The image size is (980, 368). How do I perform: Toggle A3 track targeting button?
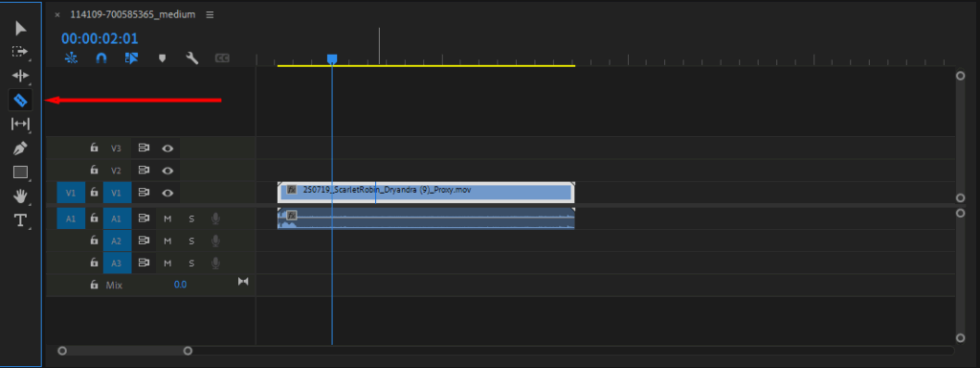[117, 264]
